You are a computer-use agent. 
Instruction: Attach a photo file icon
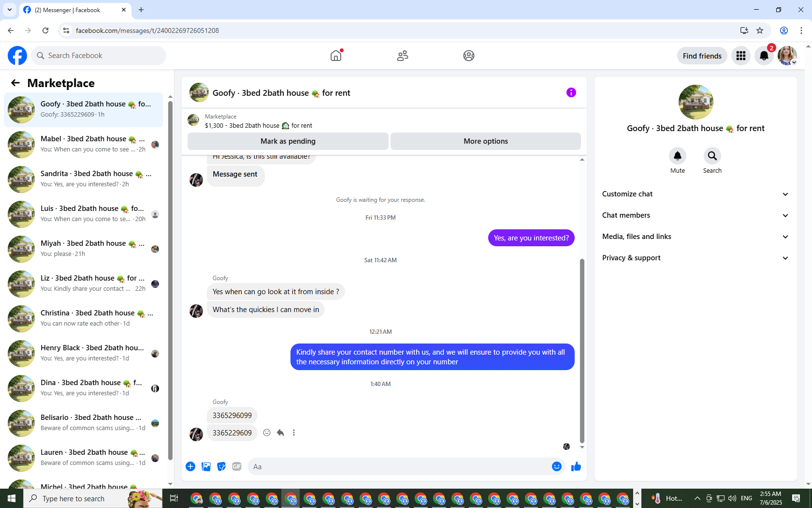(x=206, y=466)
